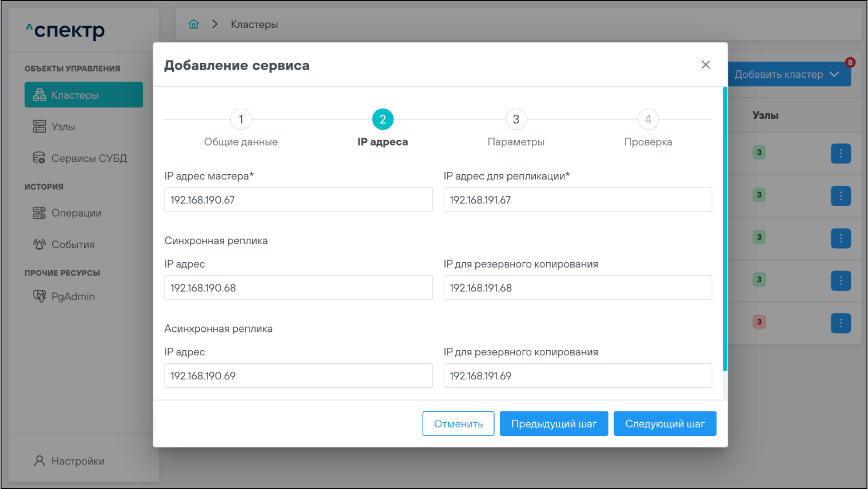The width and height of the screenshot is (868, 489).
Task: Close the Добавление сервиса dialog
Action: click(706, 65)
